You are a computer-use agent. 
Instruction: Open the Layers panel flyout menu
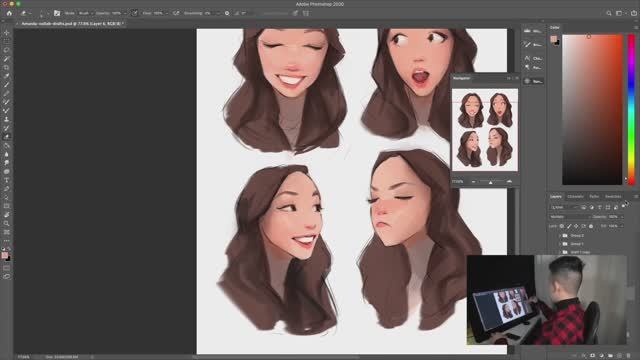click(636, 196)
